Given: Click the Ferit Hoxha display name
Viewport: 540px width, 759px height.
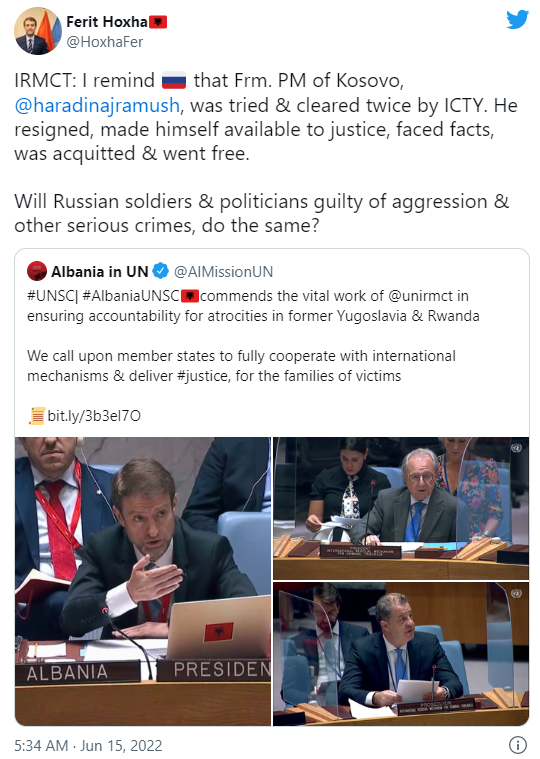Looking at the screenshot, I should tap(107, 22).
